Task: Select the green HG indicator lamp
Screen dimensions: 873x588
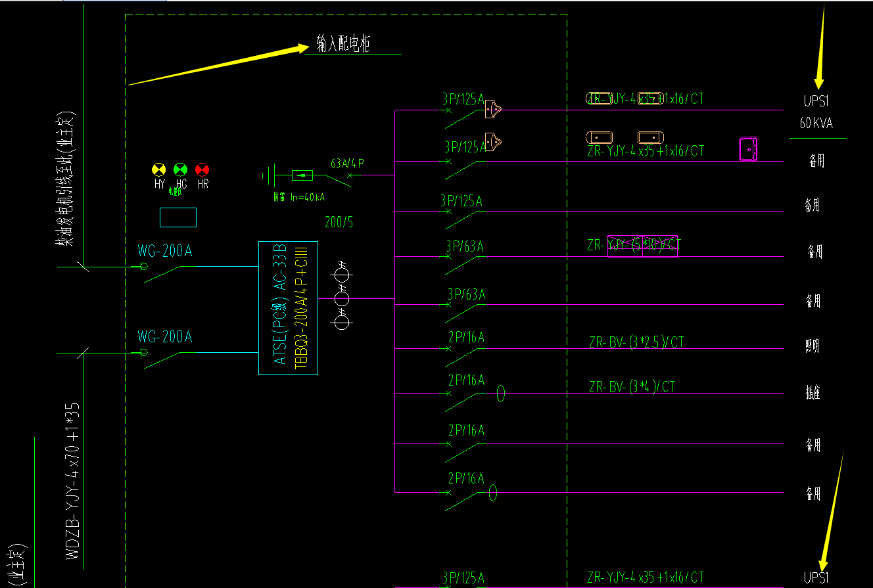Action: 181,170
